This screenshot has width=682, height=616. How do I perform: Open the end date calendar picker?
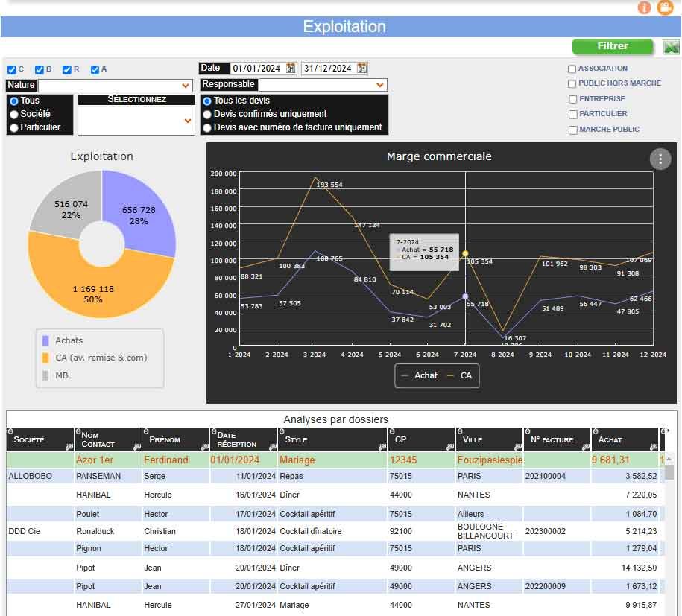pyautogui.click(x=361, y=69)
